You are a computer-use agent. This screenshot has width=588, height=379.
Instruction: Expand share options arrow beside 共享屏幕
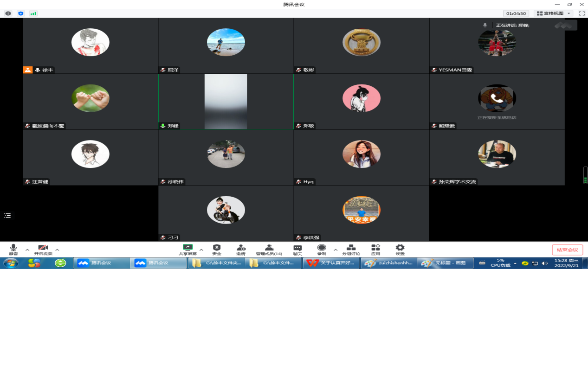tap(201, 250)
